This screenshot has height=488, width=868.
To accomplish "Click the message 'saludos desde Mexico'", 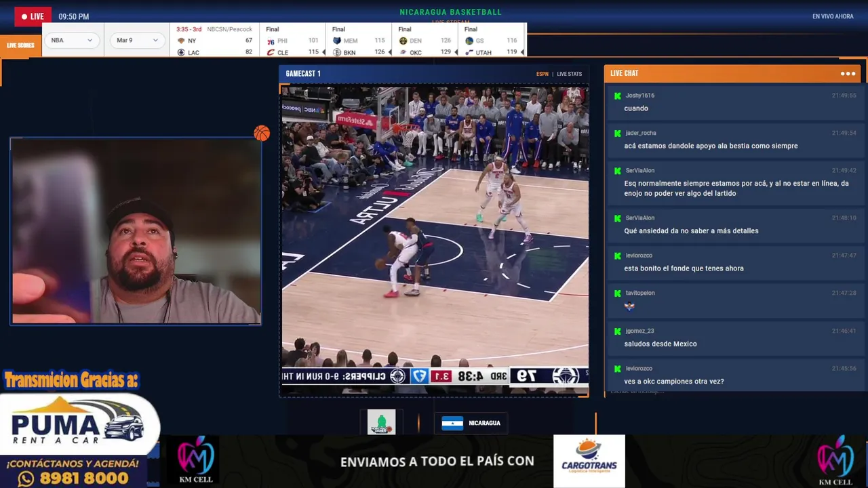I will coord(660,344).
